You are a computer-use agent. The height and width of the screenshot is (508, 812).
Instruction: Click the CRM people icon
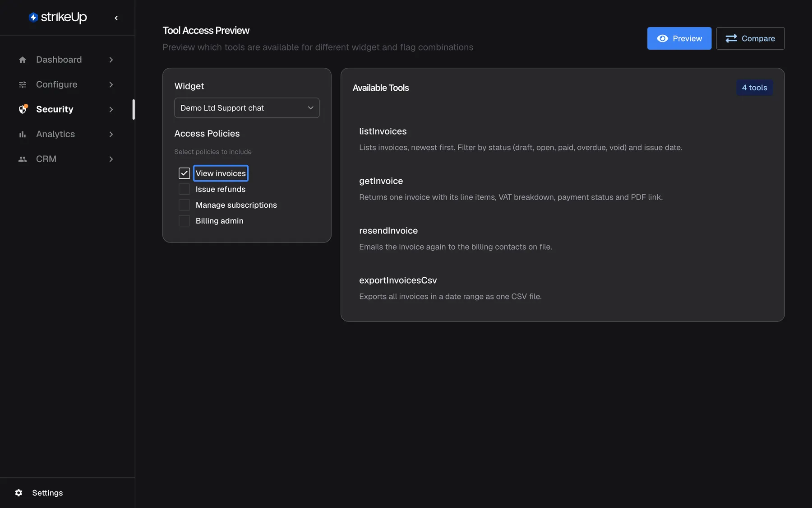pos(23,159)
